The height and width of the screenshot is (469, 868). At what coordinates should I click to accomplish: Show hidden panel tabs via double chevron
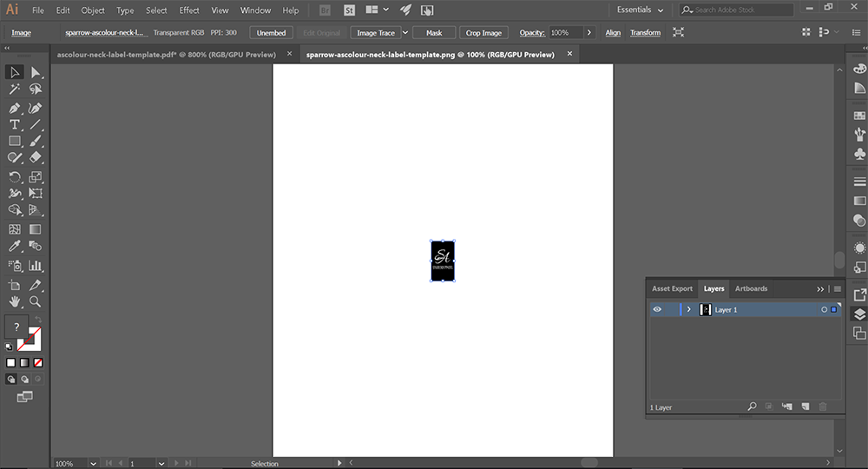(x=820, y=289)
